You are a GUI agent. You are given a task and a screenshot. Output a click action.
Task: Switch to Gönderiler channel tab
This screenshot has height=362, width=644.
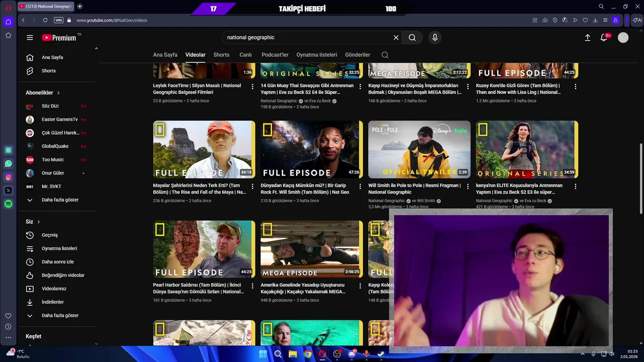pos(358,55)
